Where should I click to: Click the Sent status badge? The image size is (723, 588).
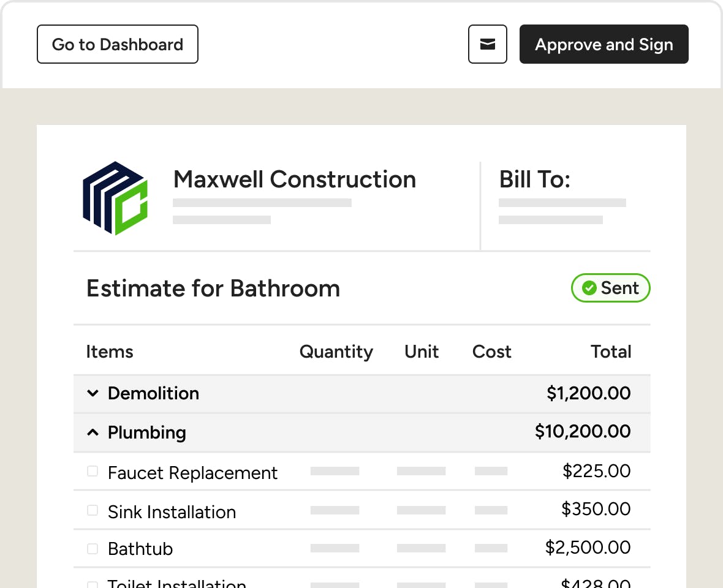(610, 288)
